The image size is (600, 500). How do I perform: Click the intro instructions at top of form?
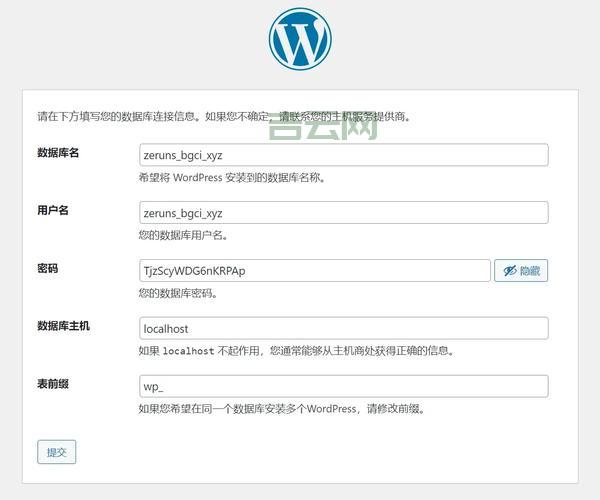tap(224, 116)
